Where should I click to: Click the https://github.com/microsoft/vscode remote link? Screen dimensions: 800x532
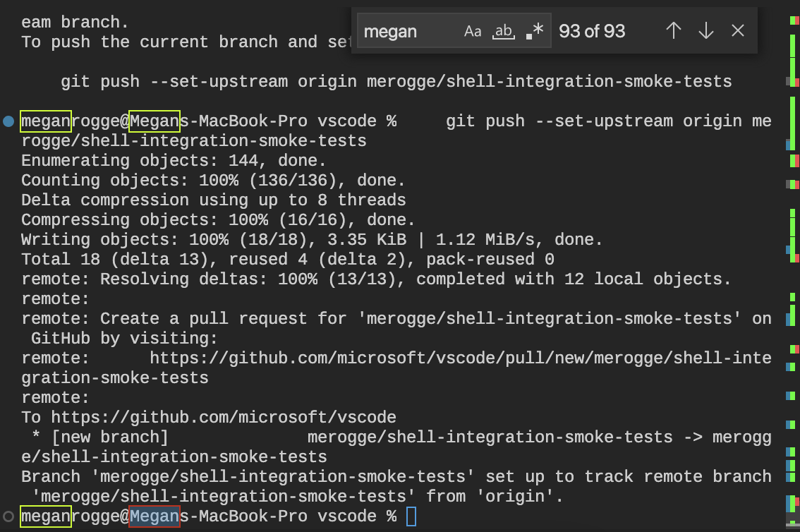[x=223, y=418]
